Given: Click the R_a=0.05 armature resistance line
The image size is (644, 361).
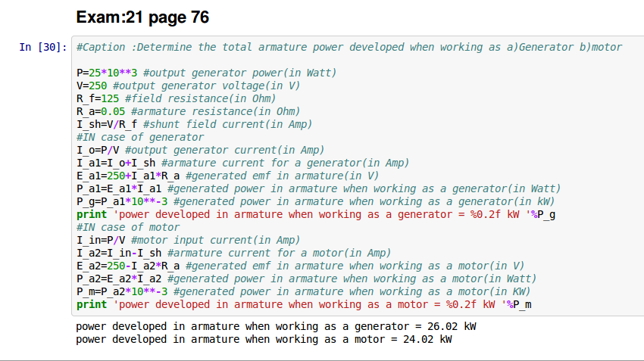Looking at the screenshot, I should [188, 111].
